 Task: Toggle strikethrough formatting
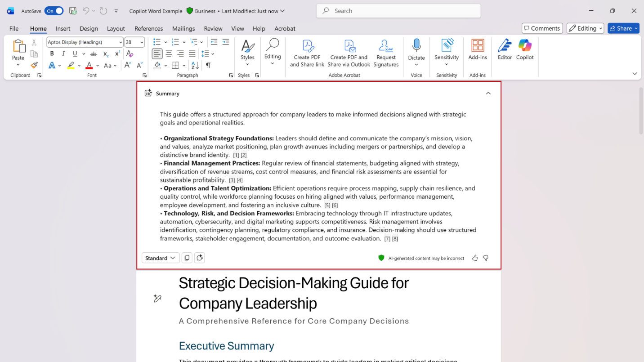pos(94,54)
